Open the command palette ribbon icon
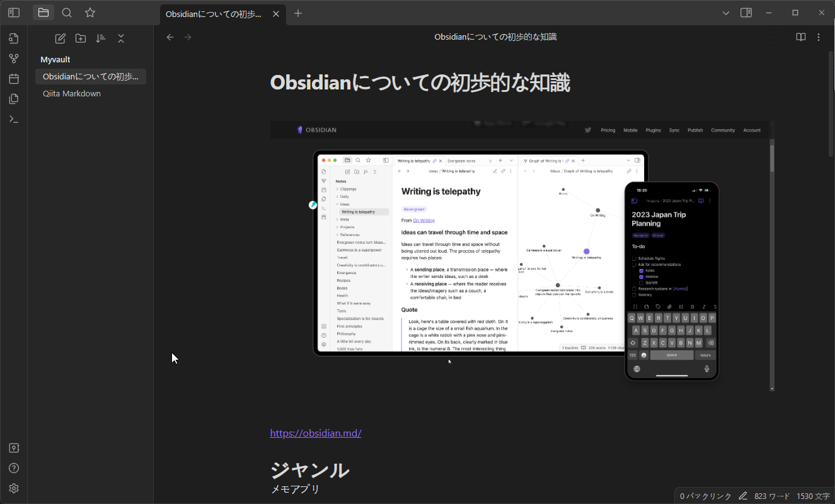Screen dimensions: 835x504 click(14, 119)
